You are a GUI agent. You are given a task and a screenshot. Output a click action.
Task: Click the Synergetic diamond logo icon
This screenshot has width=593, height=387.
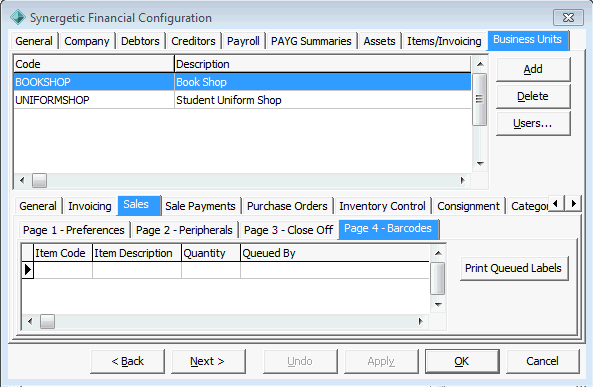click(x=17, y=17)
